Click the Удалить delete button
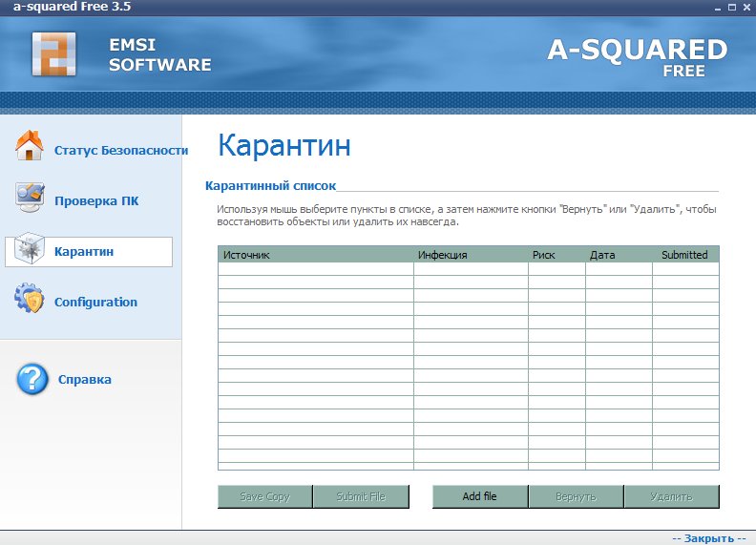The image size is (756, 545). click(671, 496)
